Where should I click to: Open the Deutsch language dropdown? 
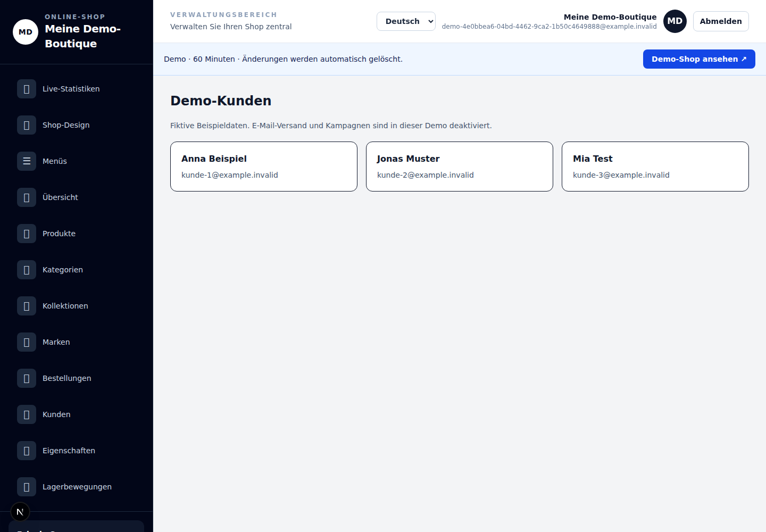[406, 21]
